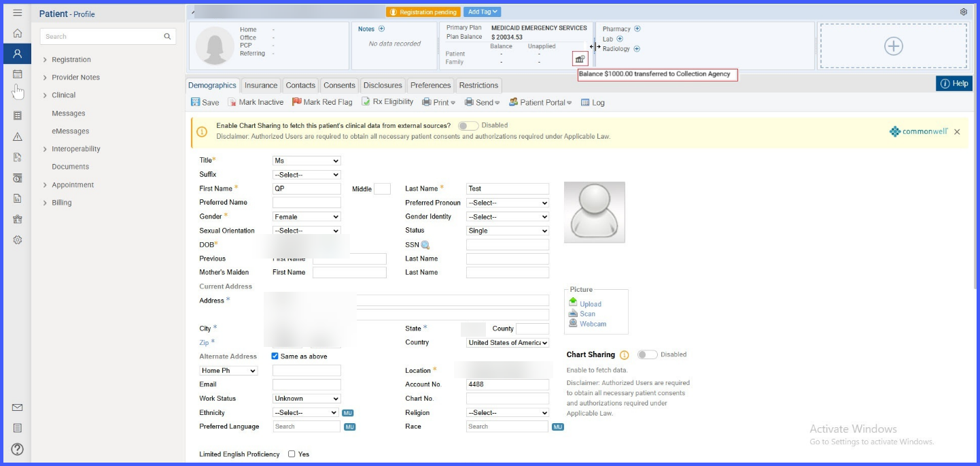Open the Gender dropdown
Image resolution: width=980 pixels, height=466 pixels.
tap(307, 217)
